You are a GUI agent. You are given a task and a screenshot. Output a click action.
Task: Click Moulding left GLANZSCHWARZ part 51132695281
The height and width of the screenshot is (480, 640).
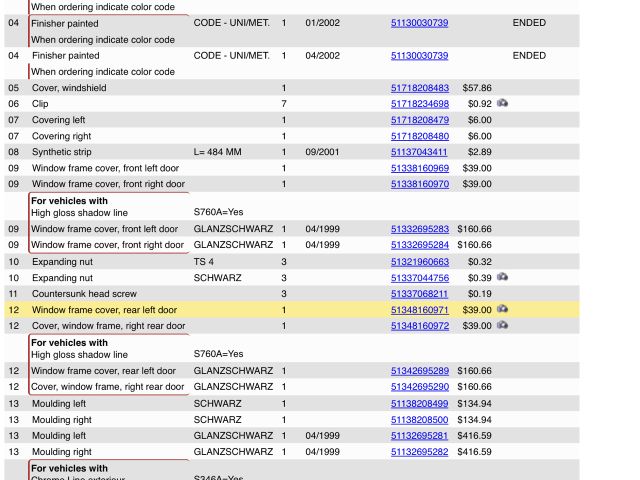click(x=419, y=436)
